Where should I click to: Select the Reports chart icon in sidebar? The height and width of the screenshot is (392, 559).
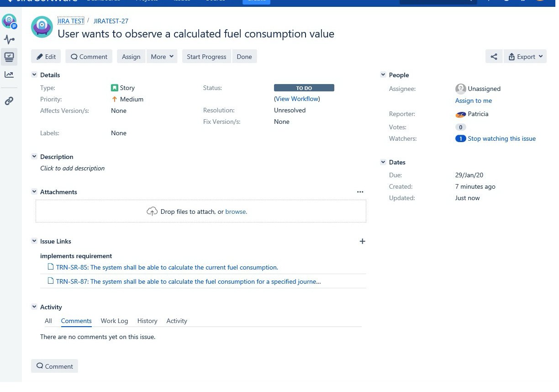point(9,74)
